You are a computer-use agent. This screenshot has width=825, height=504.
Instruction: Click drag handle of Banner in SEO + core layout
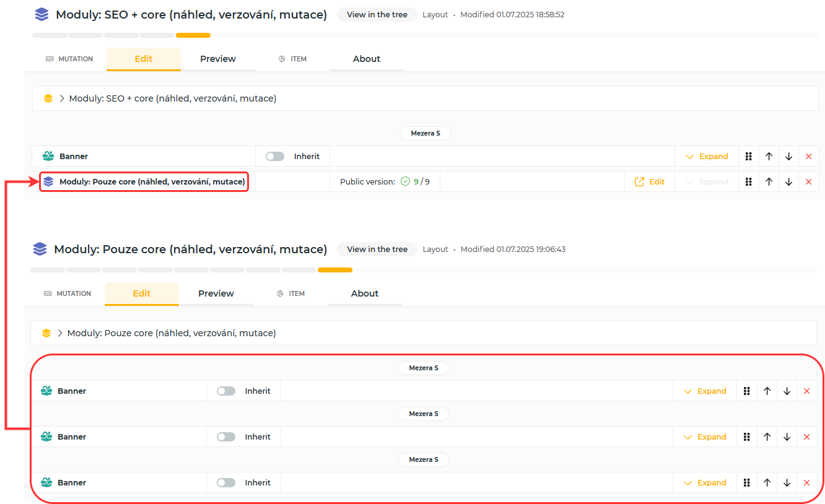pyautogui.click(x=749, y=157)
